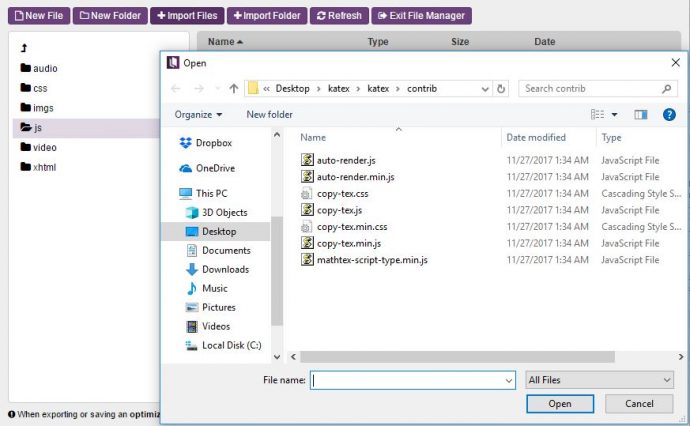Sort files by Date modified column

click(x=536, y=137)
